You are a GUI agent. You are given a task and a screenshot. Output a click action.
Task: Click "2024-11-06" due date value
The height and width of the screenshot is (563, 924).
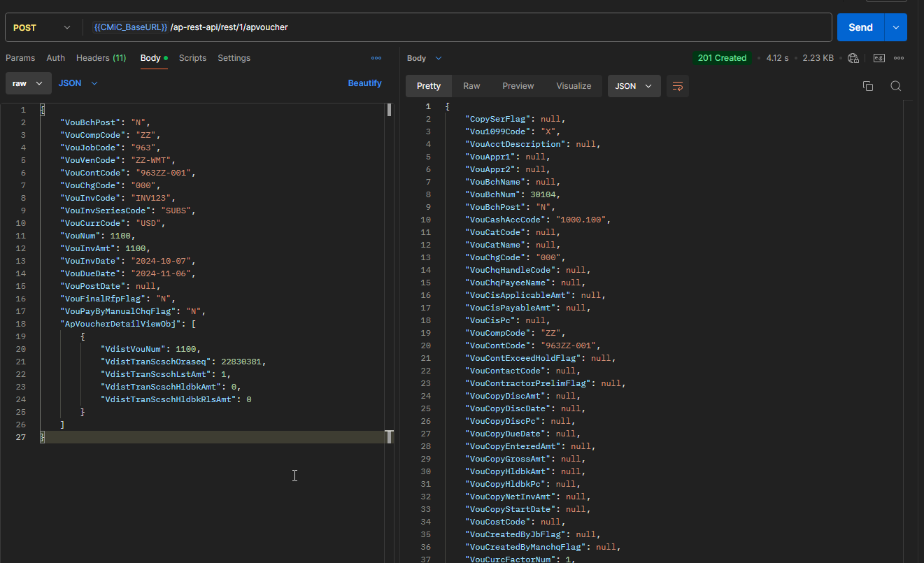click(x=159, y=273)
